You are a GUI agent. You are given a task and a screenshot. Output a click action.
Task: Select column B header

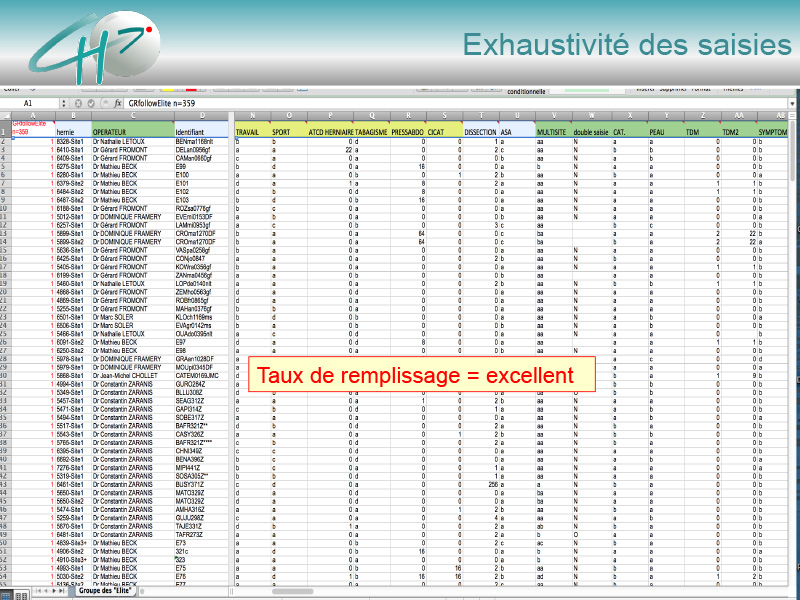tap(73, 116)
